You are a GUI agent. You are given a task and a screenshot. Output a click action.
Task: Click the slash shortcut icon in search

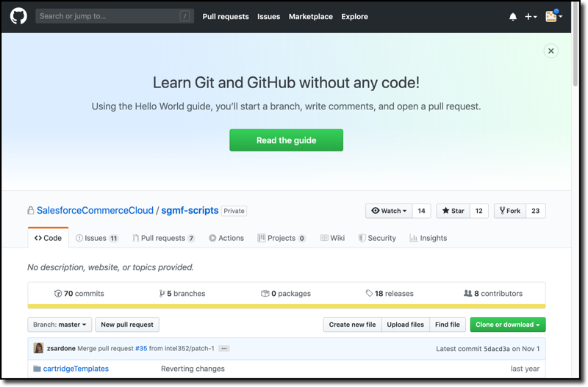[x=185, y=16]
